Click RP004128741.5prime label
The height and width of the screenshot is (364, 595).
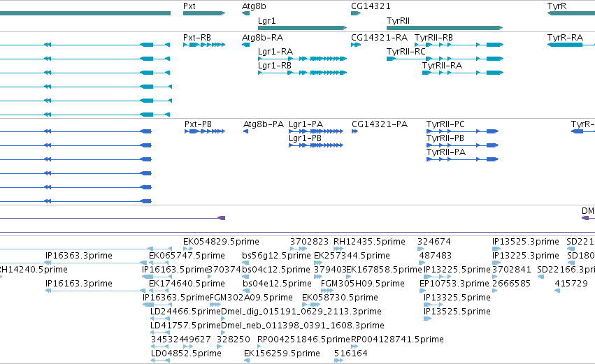(397, 340)
